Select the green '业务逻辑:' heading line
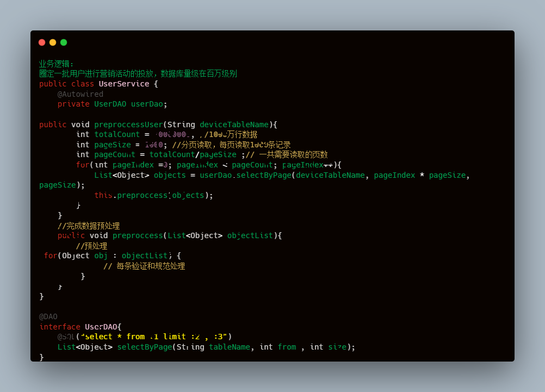 57,64
